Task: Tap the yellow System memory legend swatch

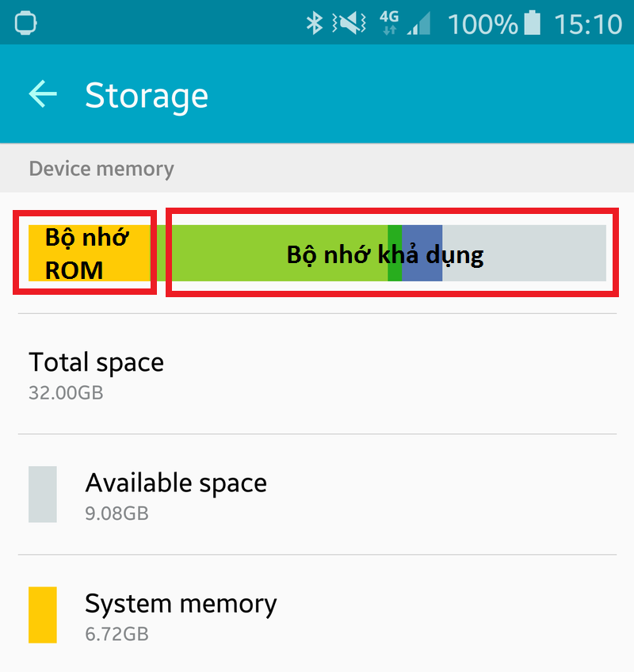Action: pos(44,614)
